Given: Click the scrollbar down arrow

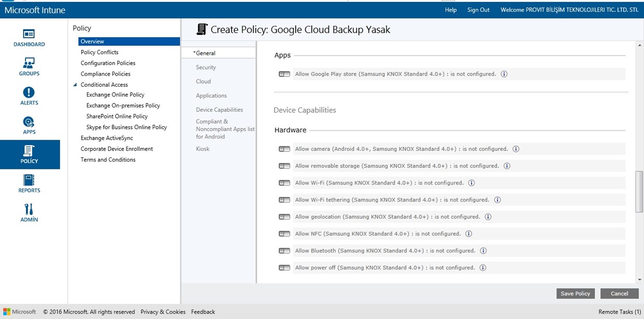Looking at the screenshot, I should click(640, 280).
